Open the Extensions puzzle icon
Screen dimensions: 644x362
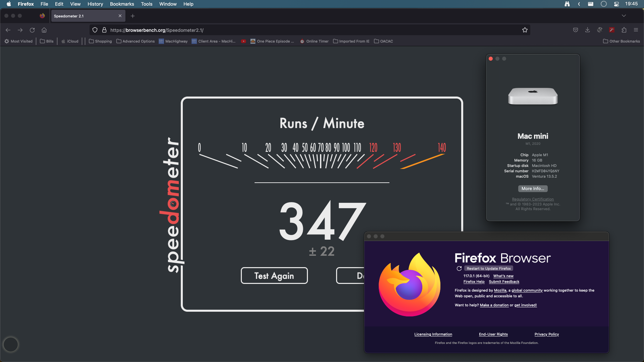624,30
